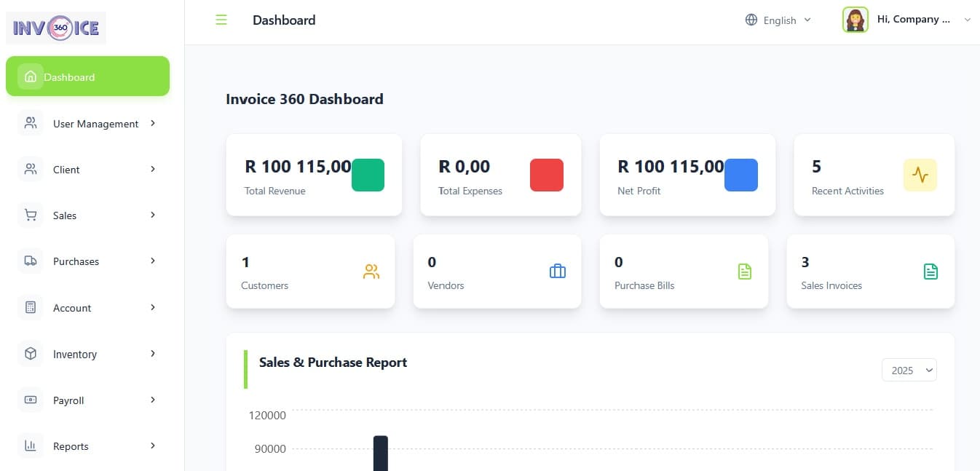Click the Recent Activities activity icon

[x=920, y=175]
